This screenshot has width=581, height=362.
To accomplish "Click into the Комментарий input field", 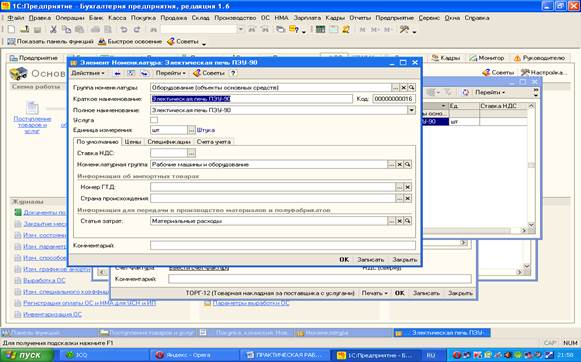I will [x=283, y=245].
